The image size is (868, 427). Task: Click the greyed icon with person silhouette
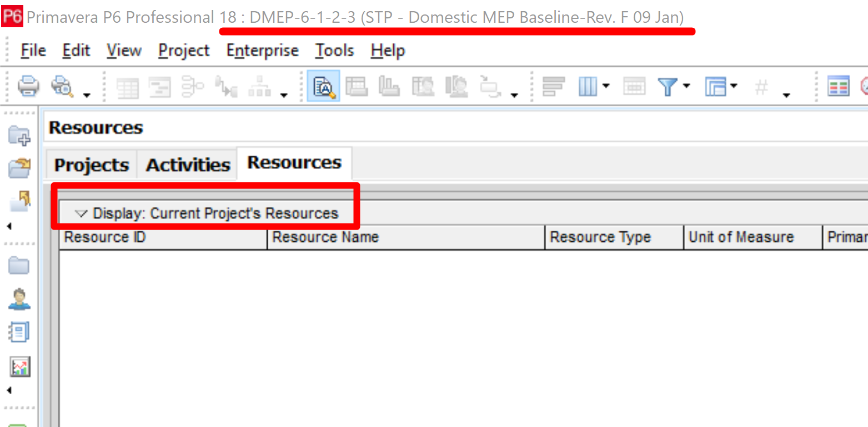tap(456, 87)
